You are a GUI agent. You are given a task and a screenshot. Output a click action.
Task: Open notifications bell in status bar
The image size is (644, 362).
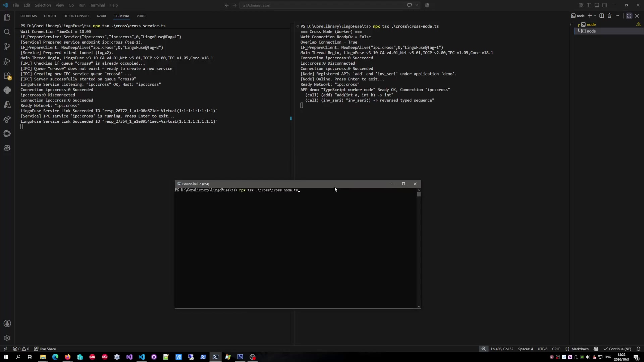pos(638,349)
